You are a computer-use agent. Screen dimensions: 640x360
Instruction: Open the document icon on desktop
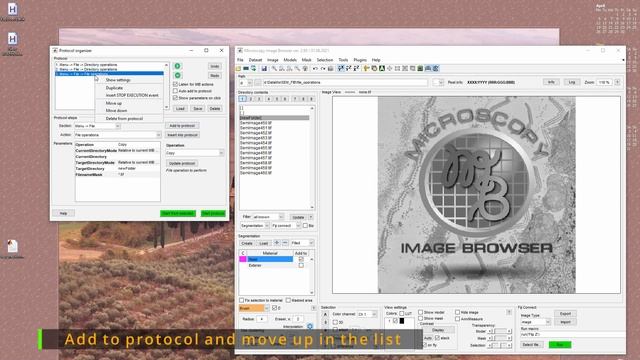point(12,246)
